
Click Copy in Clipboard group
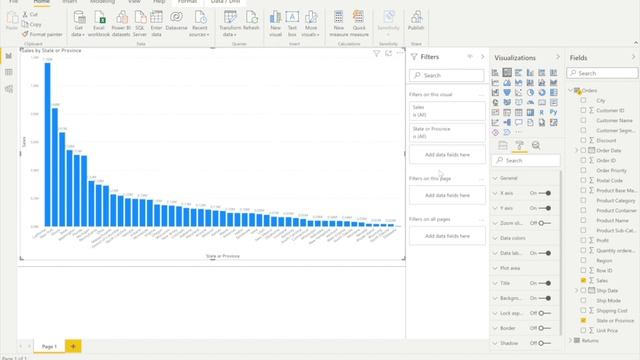pos(32,24)
